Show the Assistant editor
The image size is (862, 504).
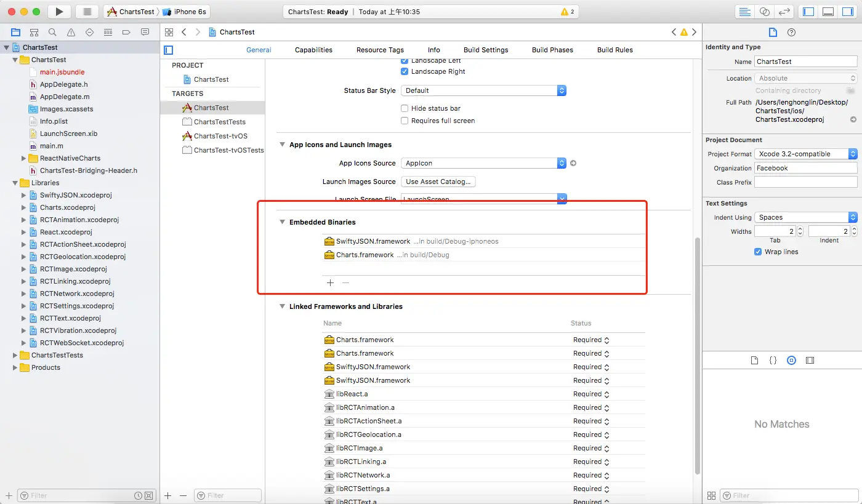click(764, 12)
